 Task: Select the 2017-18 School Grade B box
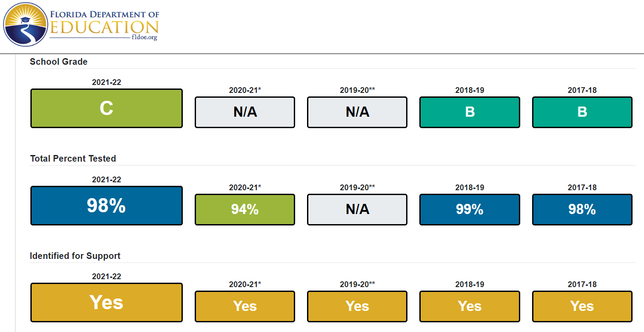pos(582,112)
